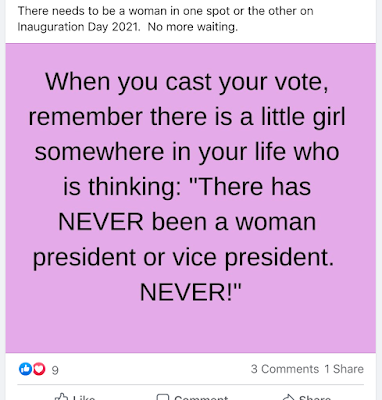Open the pink background post image

[x=191, y=198]
